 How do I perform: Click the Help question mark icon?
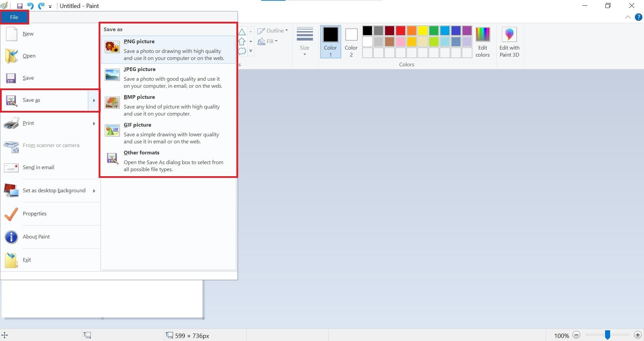(638, 17)
